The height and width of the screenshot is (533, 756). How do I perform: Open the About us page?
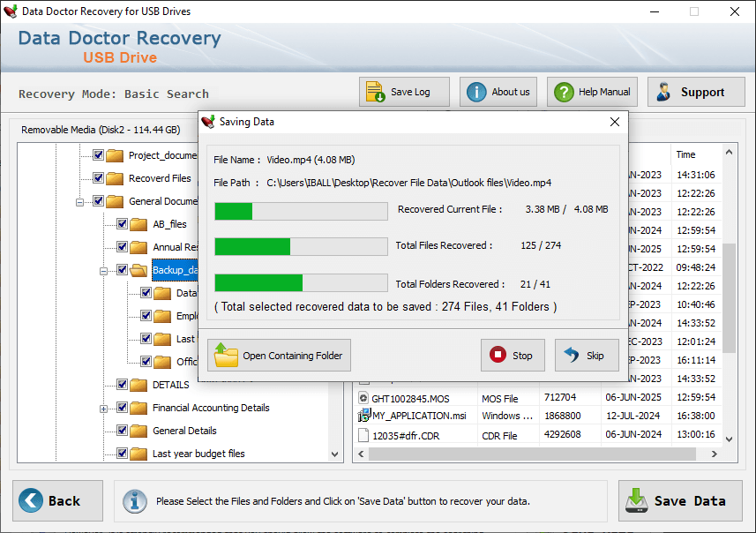pos(498,92)
